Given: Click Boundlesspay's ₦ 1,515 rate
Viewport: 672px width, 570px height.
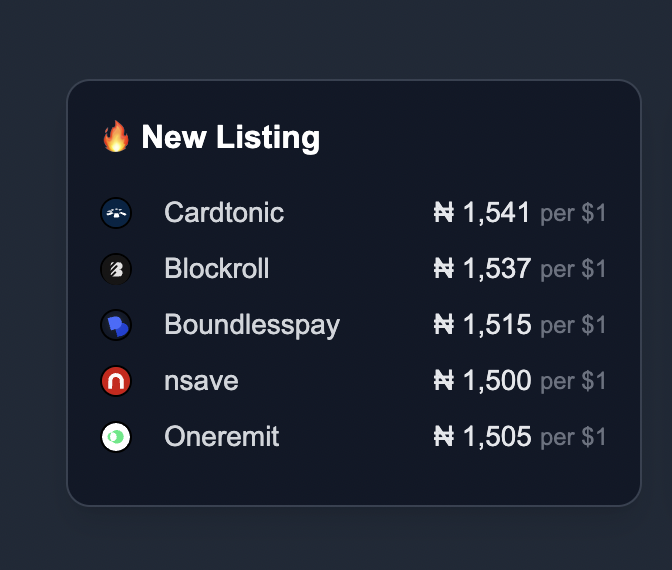Looking at the screenshot, I should click(483, 325).
